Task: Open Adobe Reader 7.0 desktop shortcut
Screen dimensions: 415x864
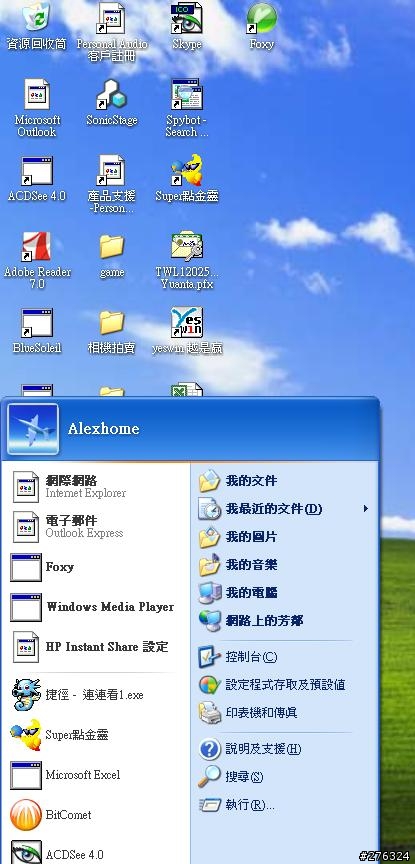Action: click(37, 260)
